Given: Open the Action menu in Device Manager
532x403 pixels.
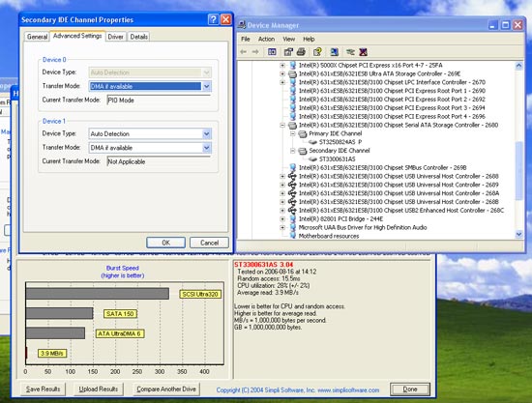Looking at the screenshot, I should pos(266,39).
